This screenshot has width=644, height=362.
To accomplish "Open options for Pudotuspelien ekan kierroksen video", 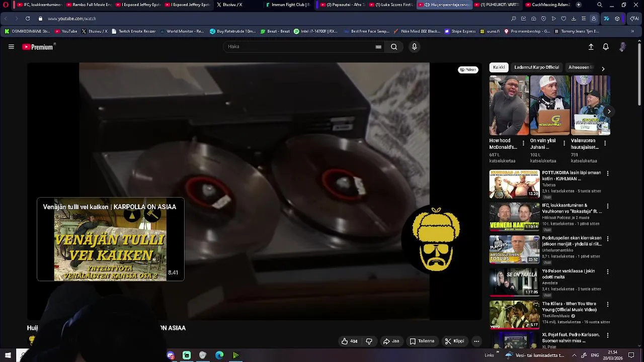I will click(608, 239).
